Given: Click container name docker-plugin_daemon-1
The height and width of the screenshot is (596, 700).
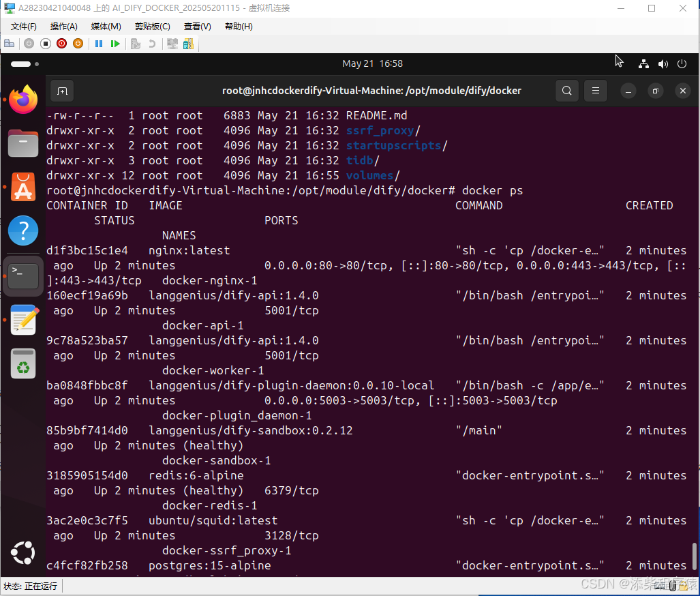Looking at the screenshot, I should (x=237, y=415).
